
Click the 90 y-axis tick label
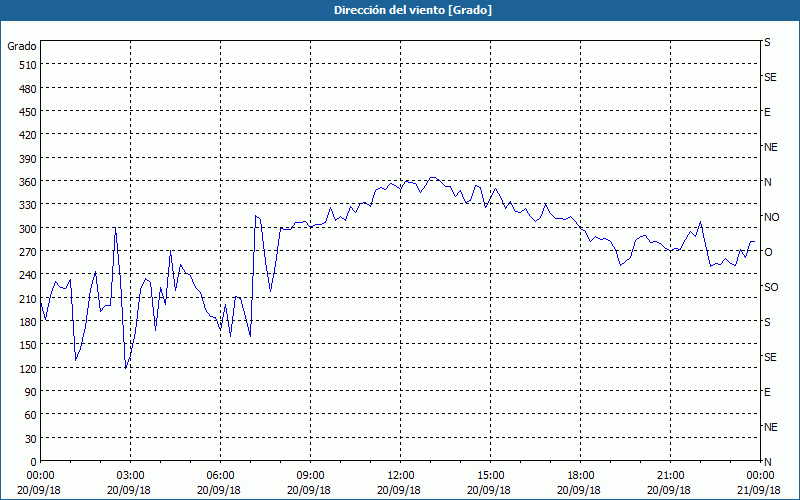[x=31, y=392]
